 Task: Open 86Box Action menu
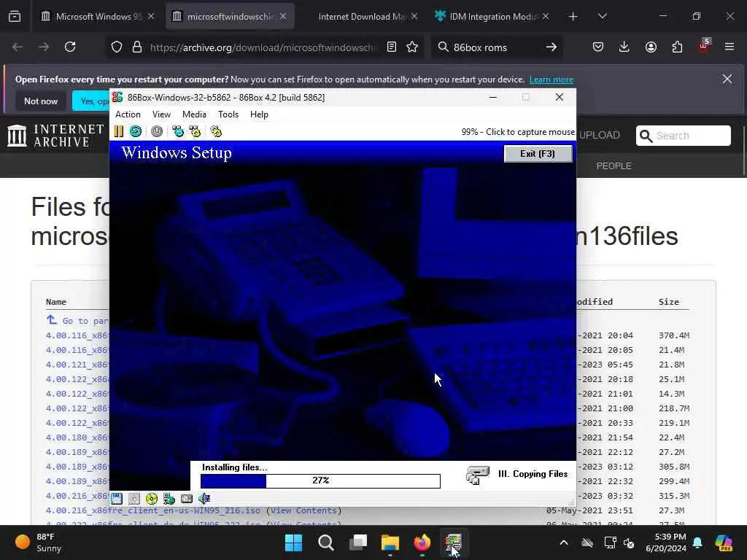(128, 114)
